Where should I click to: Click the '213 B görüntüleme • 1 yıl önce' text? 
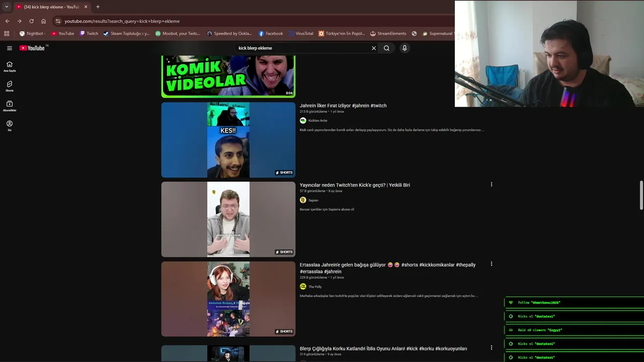322,112
